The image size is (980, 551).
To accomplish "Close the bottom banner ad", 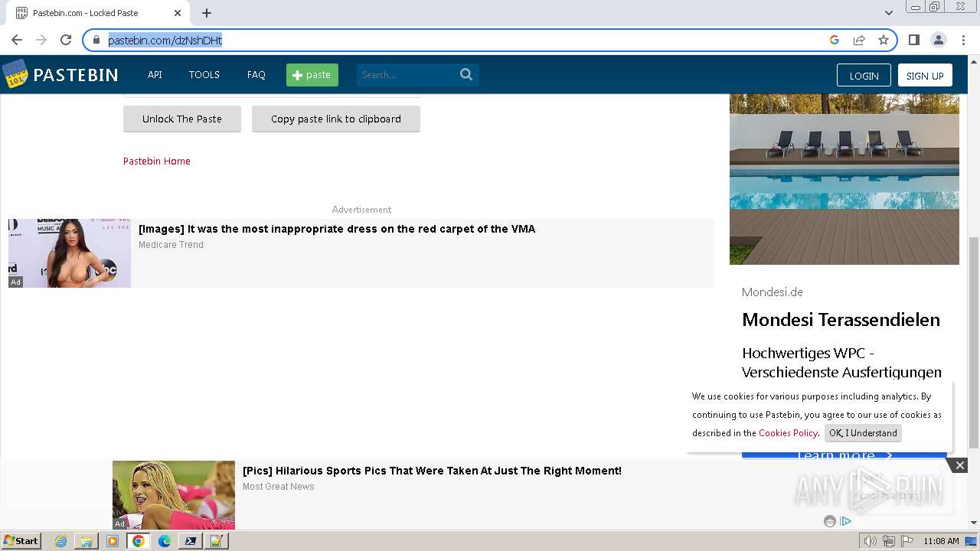I will pos(959,465).
